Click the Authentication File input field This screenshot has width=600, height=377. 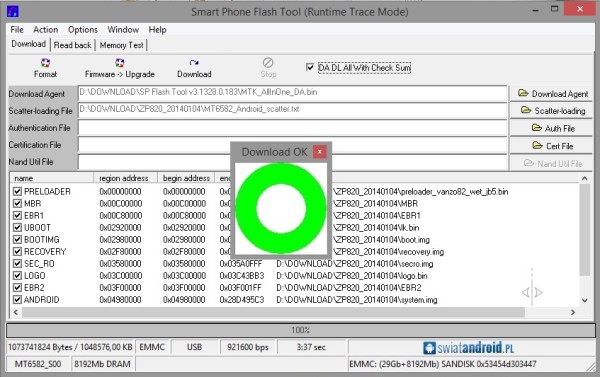coord(293,127)
